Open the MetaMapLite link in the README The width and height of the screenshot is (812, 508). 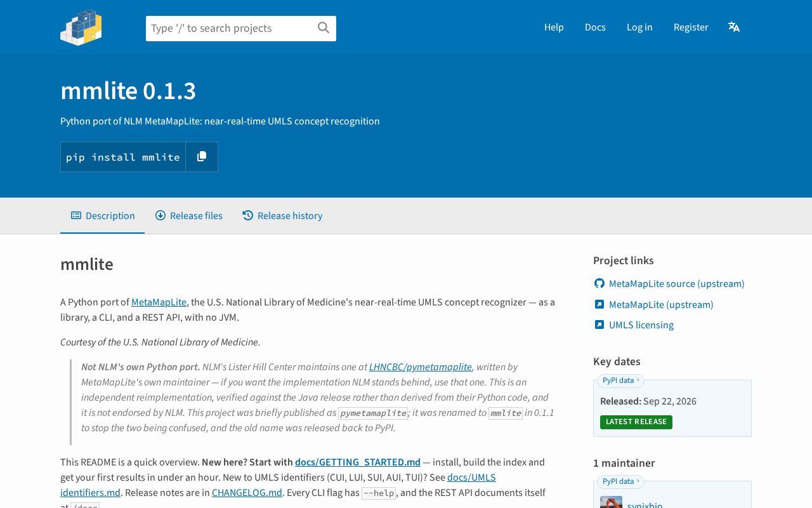click(x=159, y=302)
